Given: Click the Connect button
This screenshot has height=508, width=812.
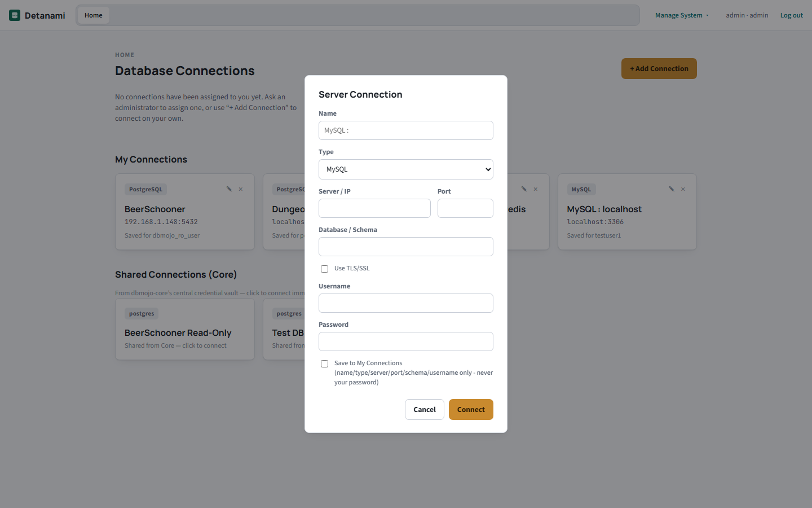Looking at the screenshot, I should (x=471, y=410).
